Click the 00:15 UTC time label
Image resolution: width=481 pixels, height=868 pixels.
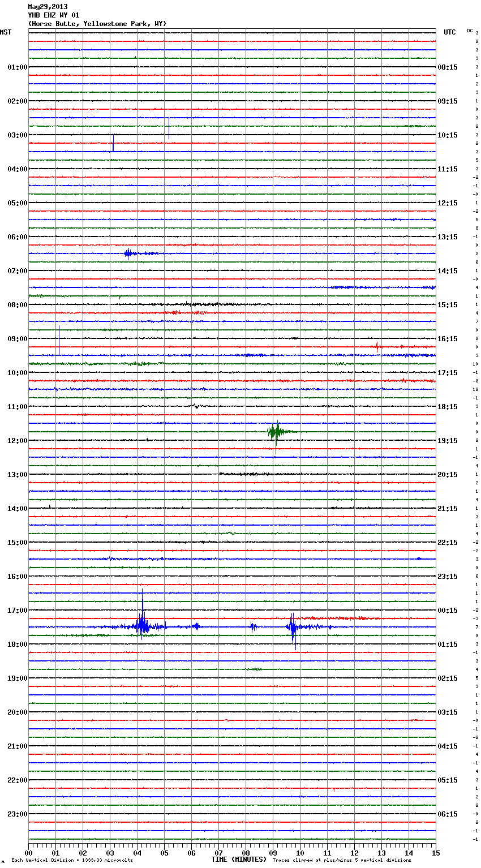tap(448, 611)
